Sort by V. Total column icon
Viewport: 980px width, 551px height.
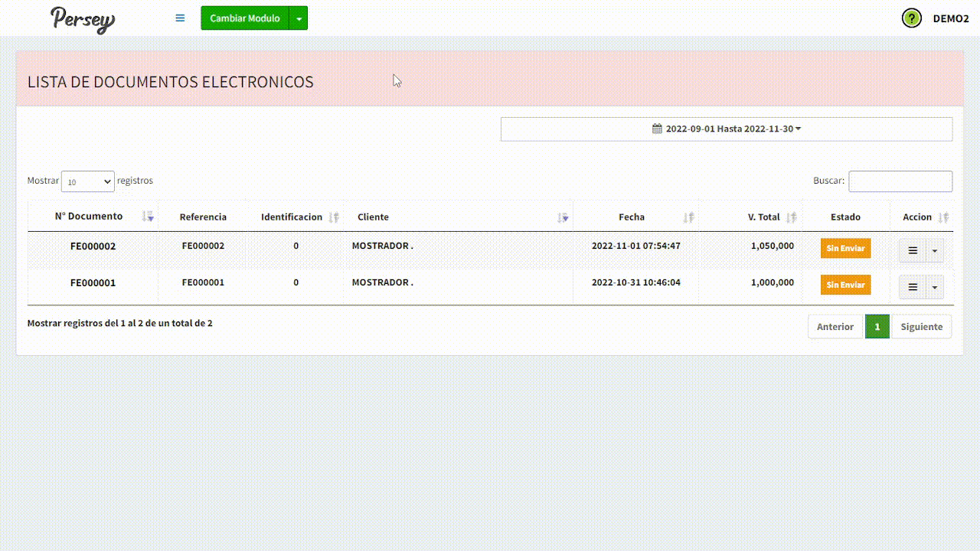pyautogui.click(x=791, y=217)
